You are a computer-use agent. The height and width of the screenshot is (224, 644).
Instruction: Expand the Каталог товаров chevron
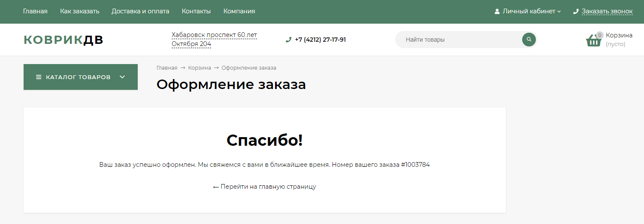tap(122, 77)
